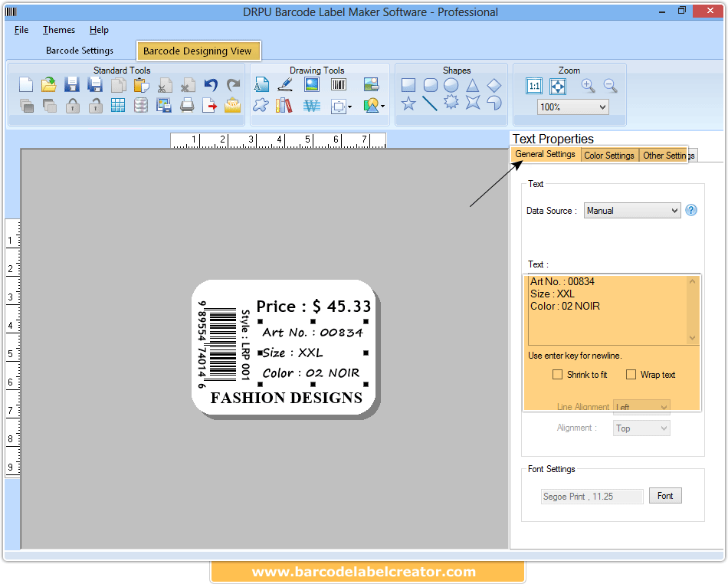Zoom out with the minus magnifier
Image resolution: width=728 pixels, height=584 pixels.
pos(610,86)
